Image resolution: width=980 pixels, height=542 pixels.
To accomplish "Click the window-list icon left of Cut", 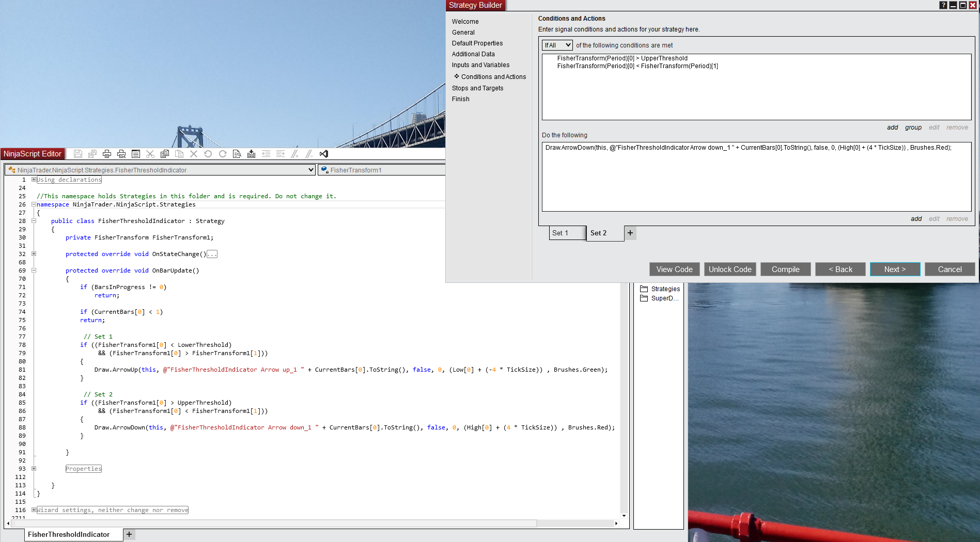I will point(136,154).
